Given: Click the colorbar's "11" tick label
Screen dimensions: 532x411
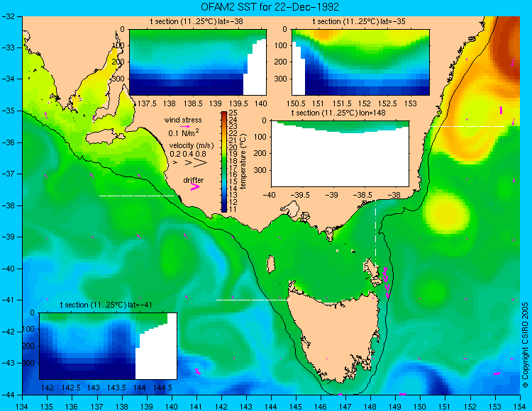Looking at the screenshot, I should [233, 209].
